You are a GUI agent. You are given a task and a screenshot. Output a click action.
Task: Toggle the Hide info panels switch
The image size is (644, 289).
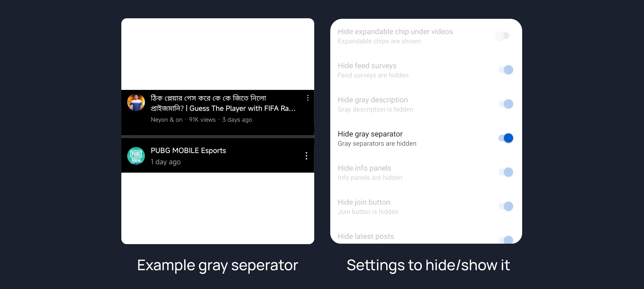(506, 172)
